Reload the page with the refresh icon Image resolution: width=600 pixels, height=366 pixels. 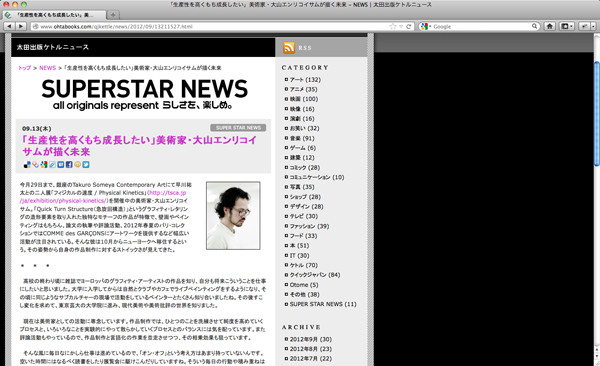tap(408, 26)
